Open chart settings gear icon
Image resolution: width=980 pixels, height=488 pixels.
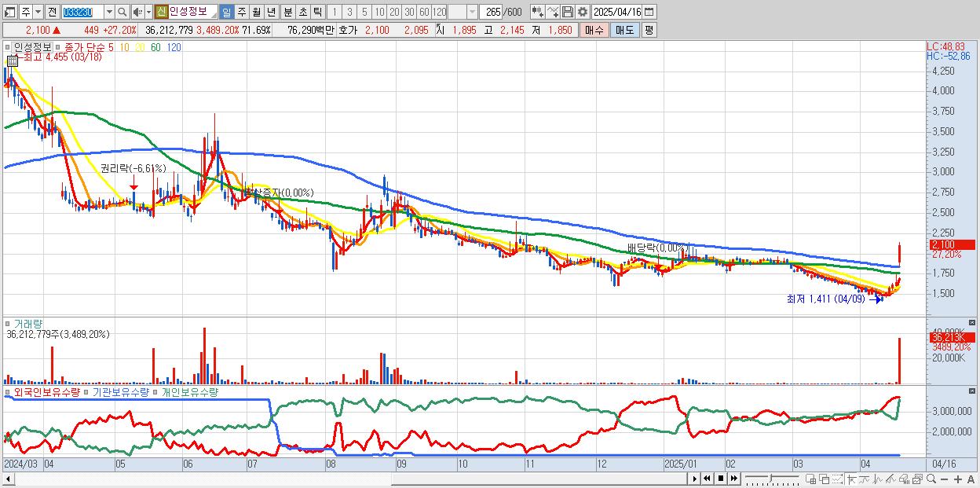coord(582,12)
